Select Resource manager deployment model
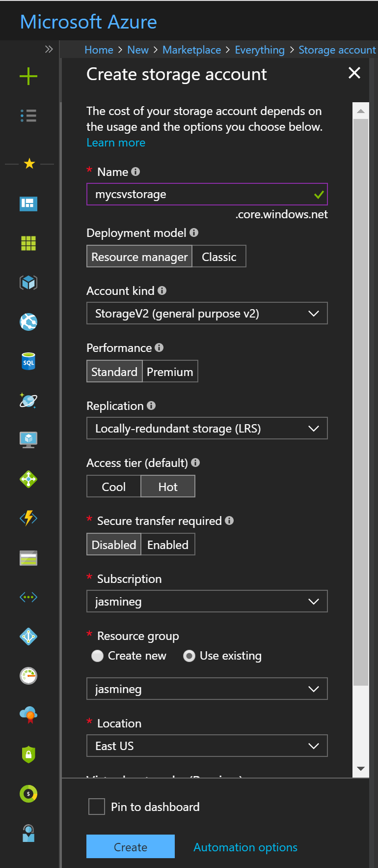The height and width of the screenshot is (868, 378). coord(139,257)
